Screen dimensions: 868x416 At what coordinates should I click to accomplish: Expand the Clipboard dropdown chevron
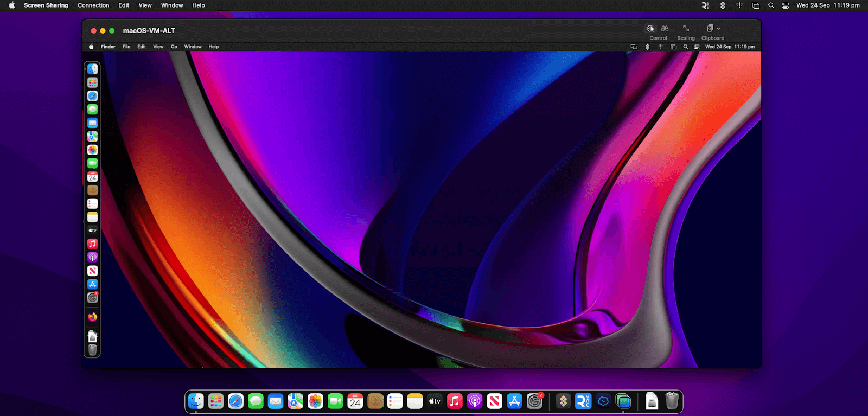tap(719, 29)
